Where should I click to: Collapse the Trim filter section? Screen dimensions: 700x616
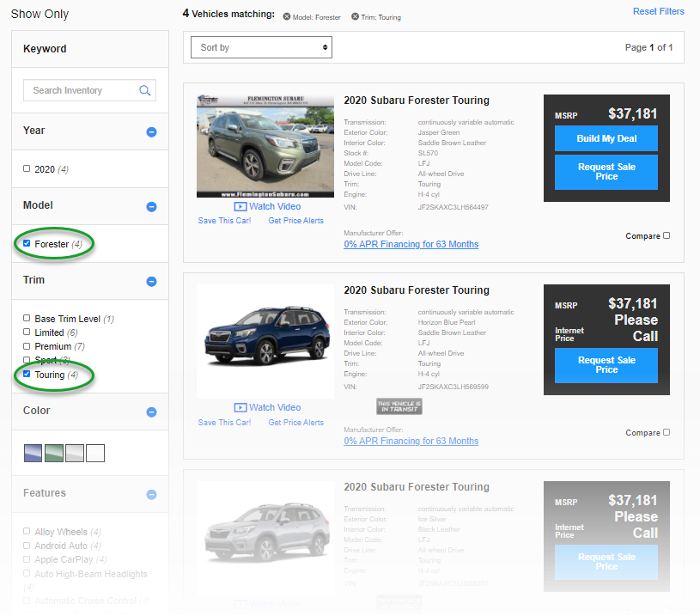[151, 282]
